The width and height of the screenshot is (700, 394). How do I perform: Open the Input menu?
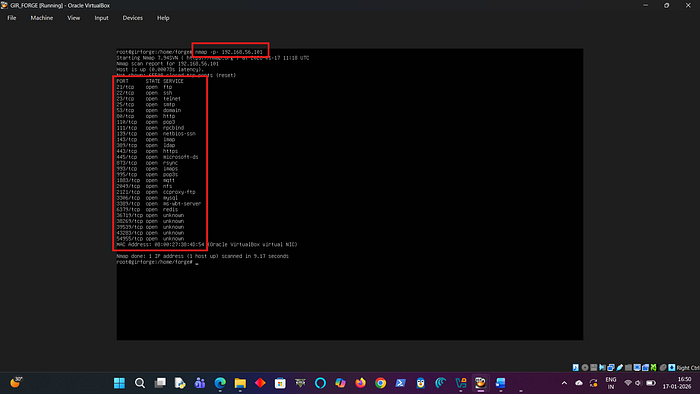point(101,18)
